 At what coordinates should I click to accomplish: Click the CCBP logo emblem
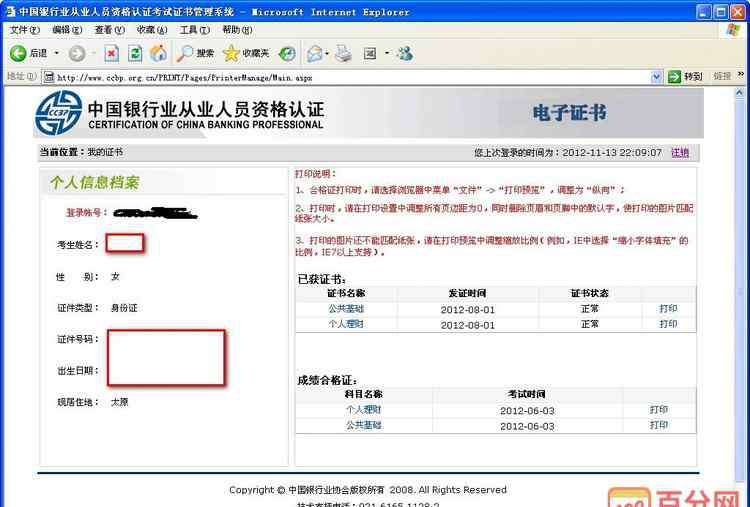click(x=58, y=113)
